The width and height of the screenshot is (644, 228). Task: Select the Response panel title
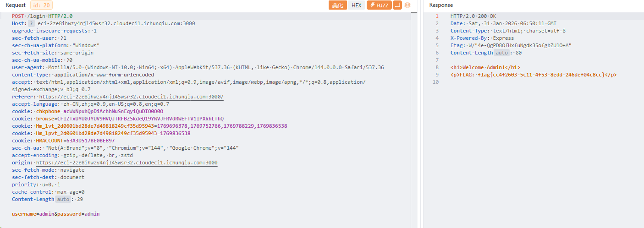(440, 5)
